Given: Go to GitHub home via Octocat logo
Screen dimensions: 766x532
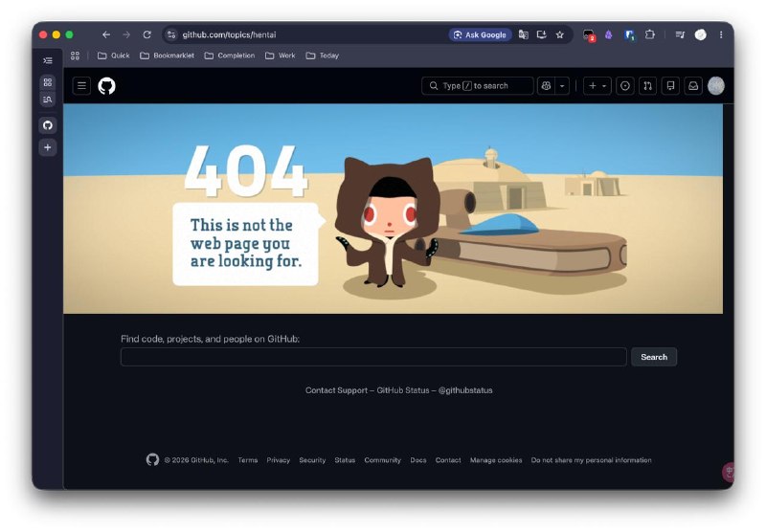Looking at the screenshot, I should click(x=106, y=86).
